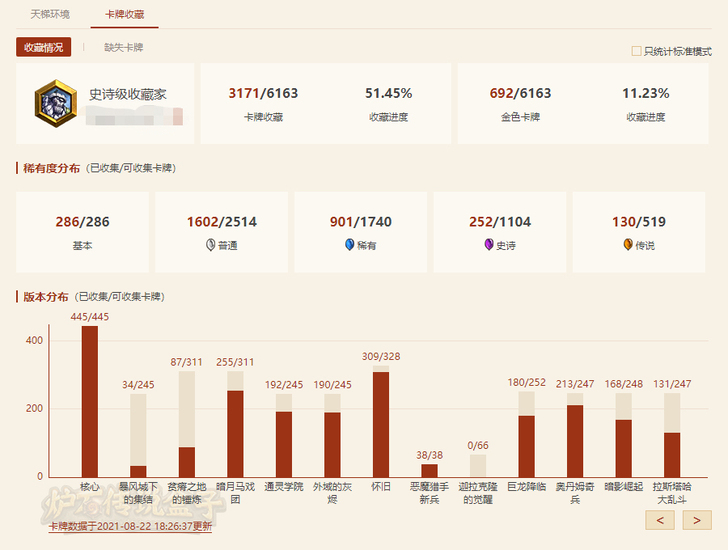Click the 51.45% collection progress value
The image size is (728, 550).
[389, 93]
